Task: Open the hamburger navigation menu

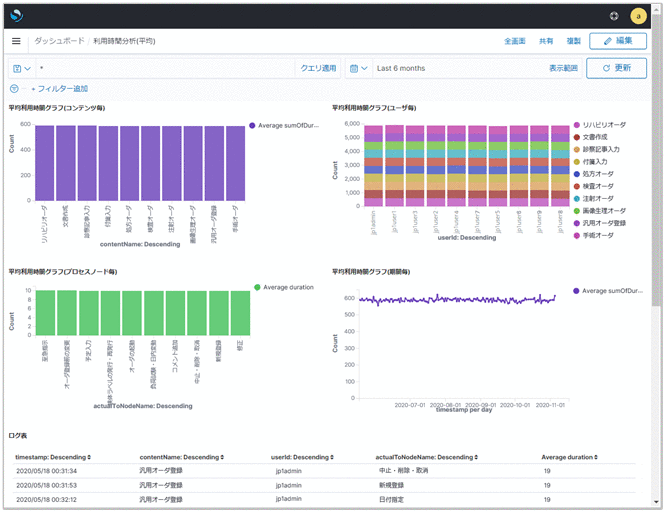Action: click(x=16, y=41)
